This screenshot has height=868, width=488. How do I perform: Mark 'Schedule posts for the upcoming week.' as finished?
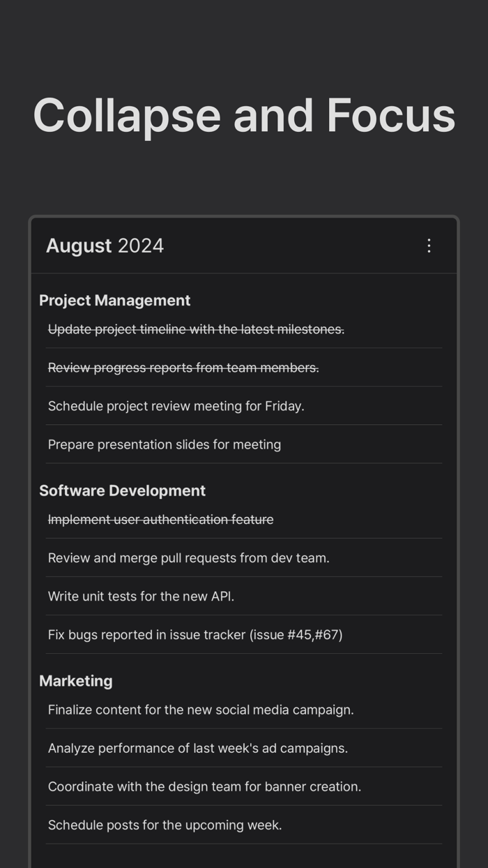pos(165,825)
